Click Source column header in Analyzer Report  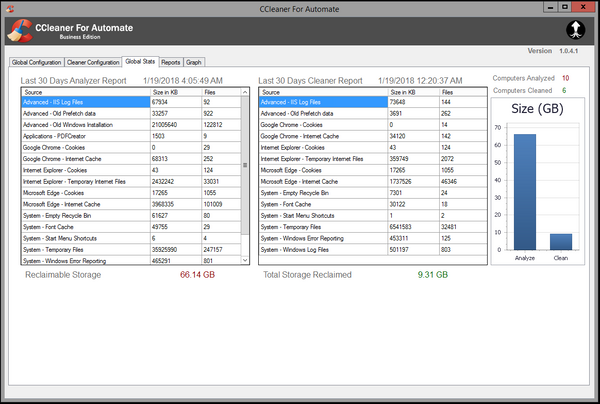click(86, 92)
